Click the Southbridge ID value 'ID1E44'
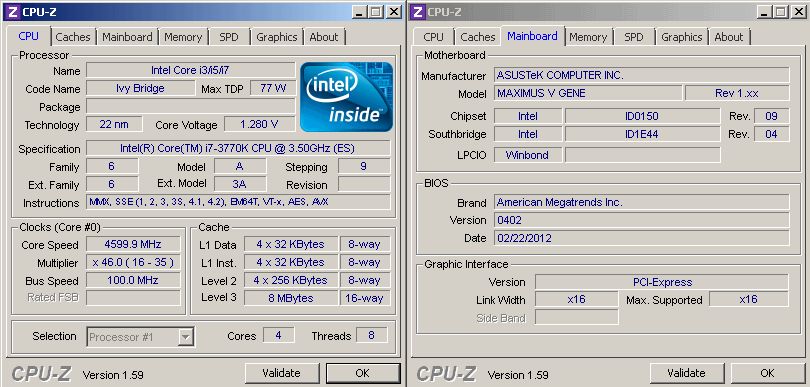The width and height of the screenshot is (810, 387). click(642, 134)
